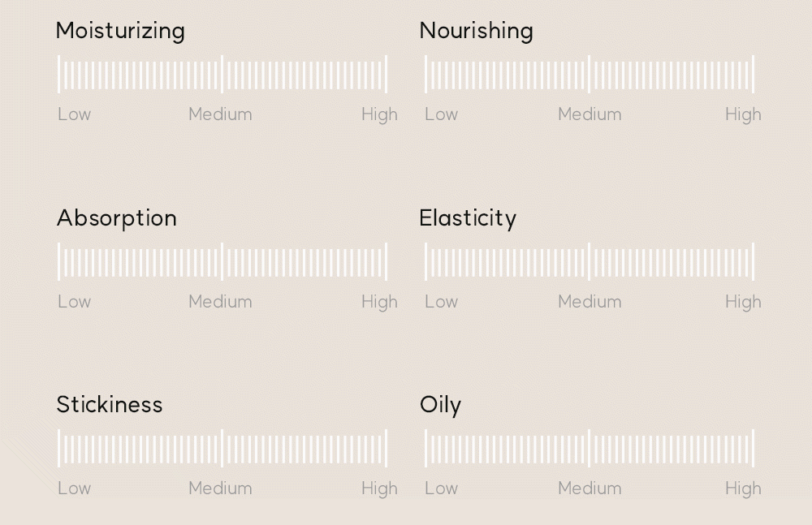The image size is (812, 525).
Task: Click High under the Stickiness scale
Action: 379,488
